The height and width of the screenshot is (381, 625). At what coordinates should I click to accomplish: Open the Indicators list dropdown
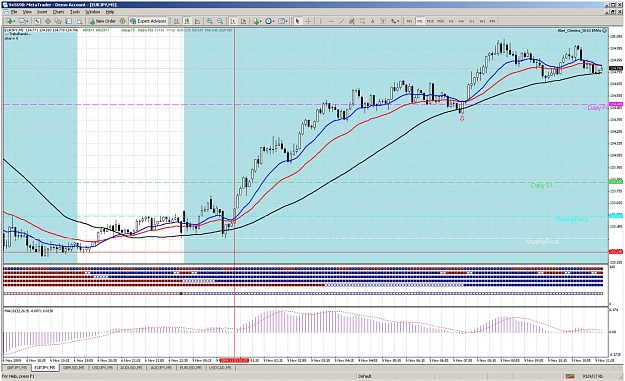coord(257,21)
